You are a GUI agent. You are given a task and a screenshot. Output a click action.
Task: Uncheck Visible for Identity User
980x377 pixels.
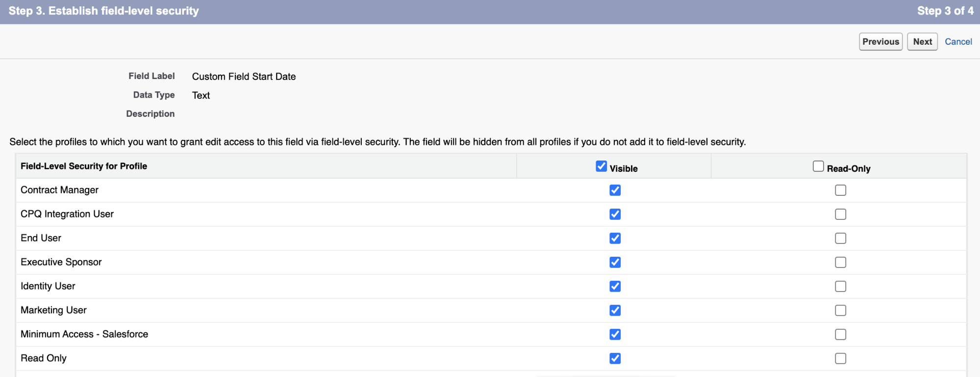coord(615,287)
